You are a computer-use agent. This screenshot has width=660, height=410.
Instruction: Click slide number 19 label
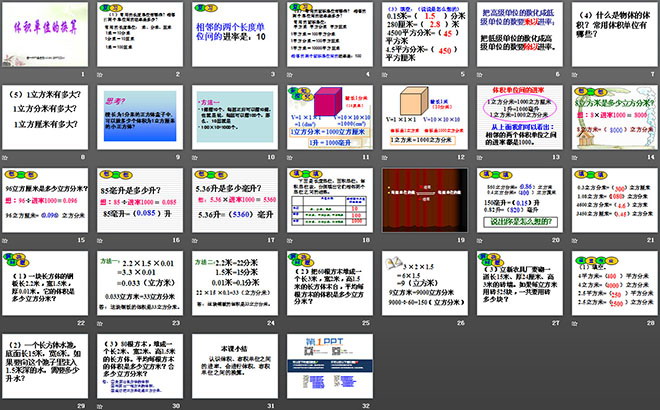point(461,240)
